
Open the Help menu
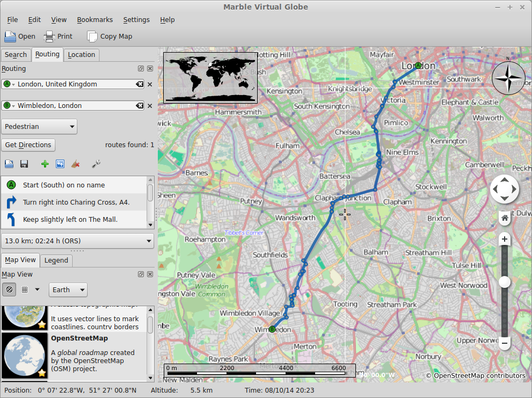point(167,20)
